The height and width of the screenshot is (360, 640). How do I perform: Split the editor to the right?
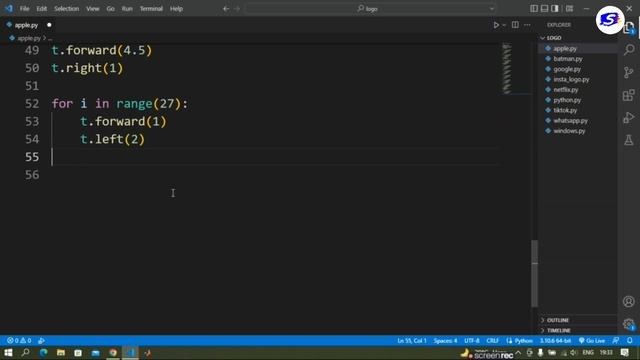pos(516,25)
